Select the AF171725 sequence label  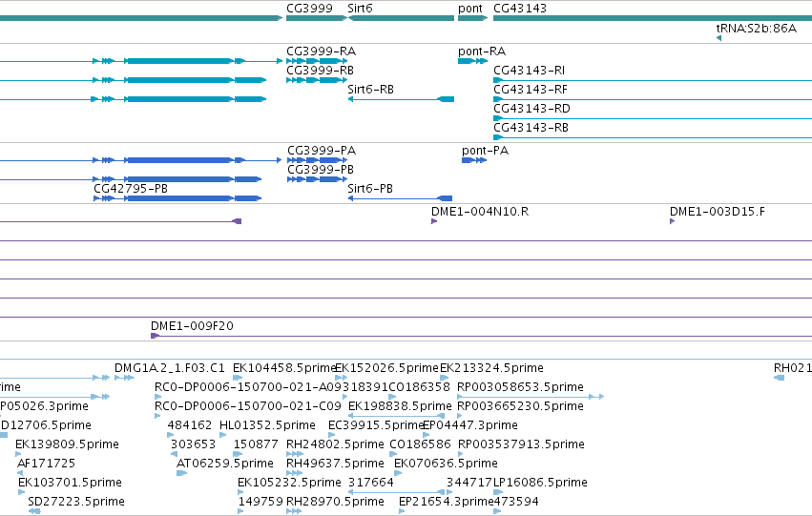tap(46, 464)
